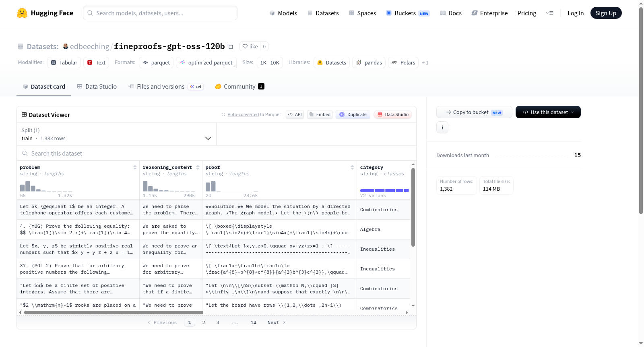
Task: Click the reasoning_content length histogram
Action: 169,186
